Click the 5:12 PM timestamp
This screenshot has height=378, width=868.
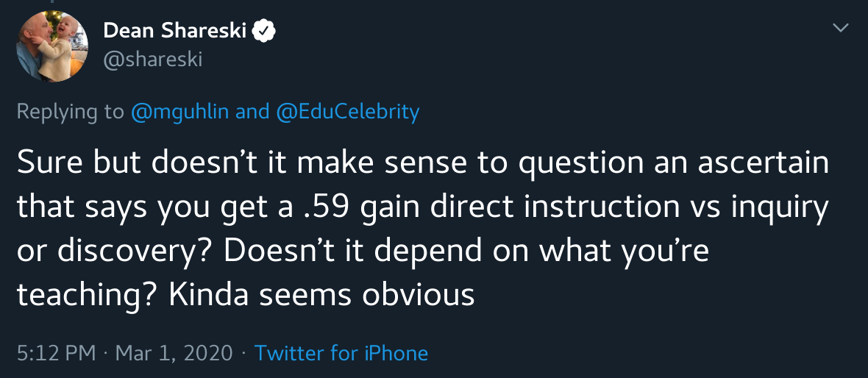coord(56,353)
